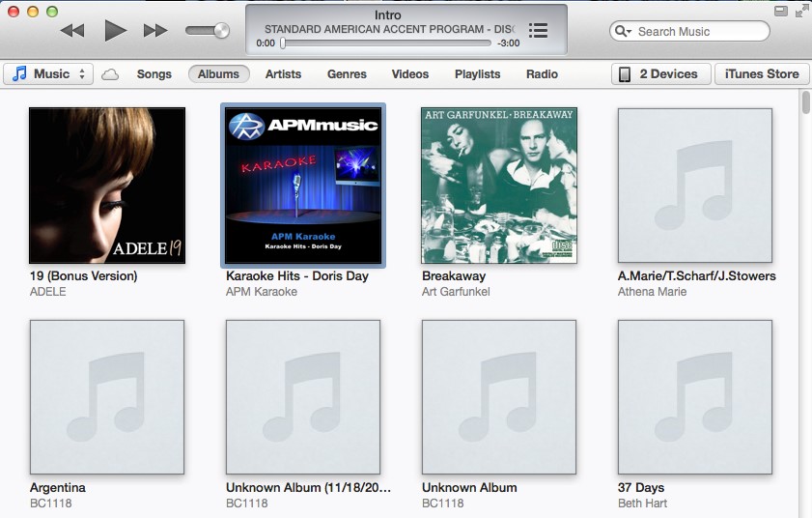Select the Adele 19 album cover

point(107,186)
